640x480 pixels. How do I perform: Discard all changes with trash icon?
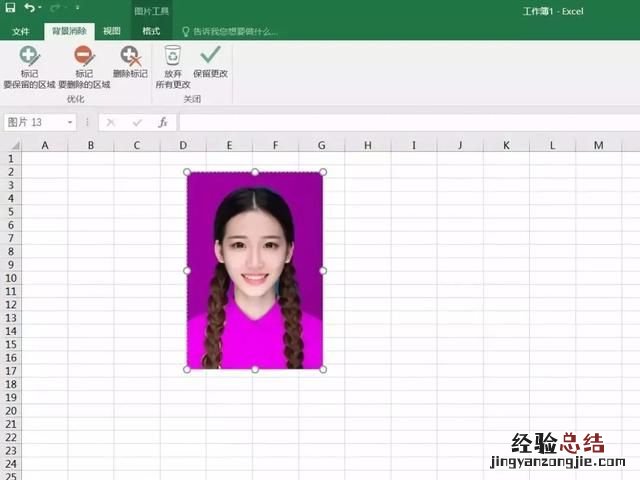click(x=173, y=56)
